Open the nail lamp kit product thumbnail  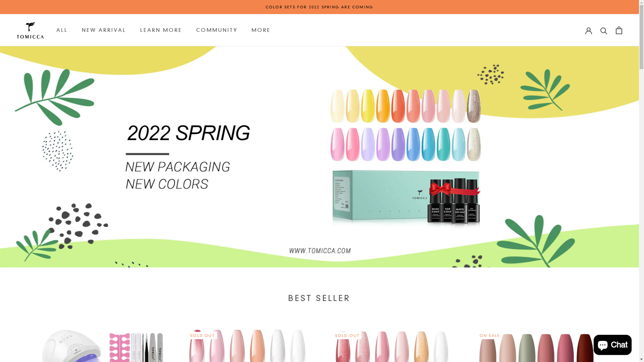coord(103,345)
